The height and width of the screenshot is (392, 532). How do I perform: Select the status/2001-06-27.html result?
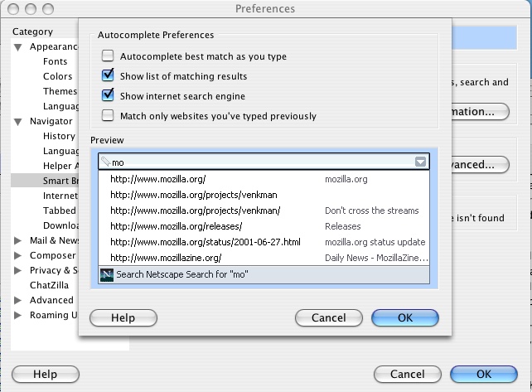pos(264,242)
